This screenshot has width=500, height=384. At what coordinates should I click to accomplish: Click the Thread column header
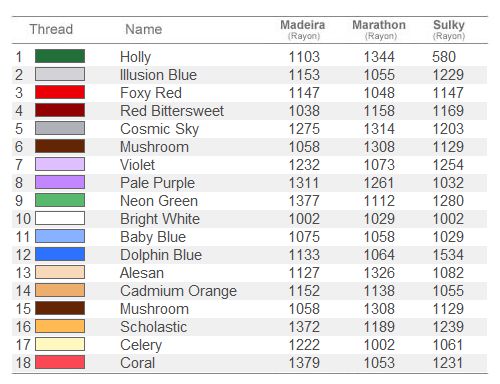coord(51,29)
